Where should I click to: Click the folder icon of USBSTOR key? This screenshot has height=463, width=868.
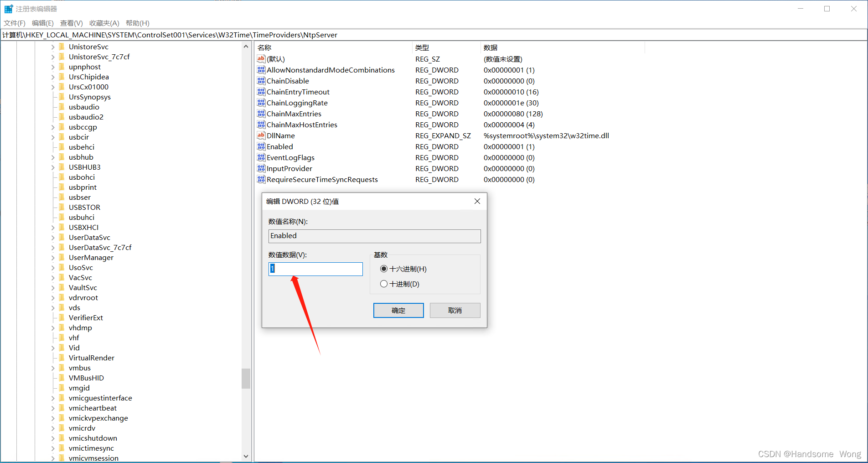tap(62, 207)
